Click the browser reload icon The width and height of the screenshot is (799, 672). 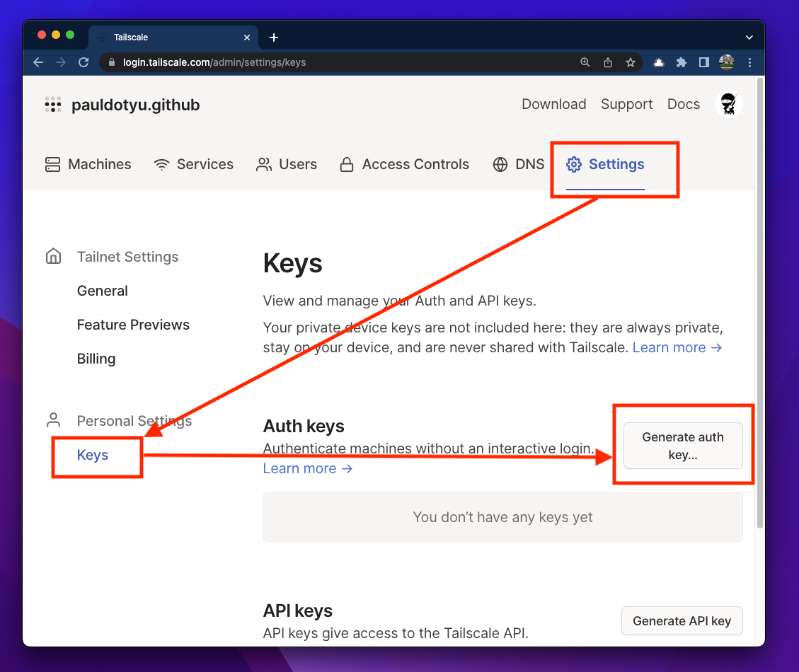click(84, 62)
